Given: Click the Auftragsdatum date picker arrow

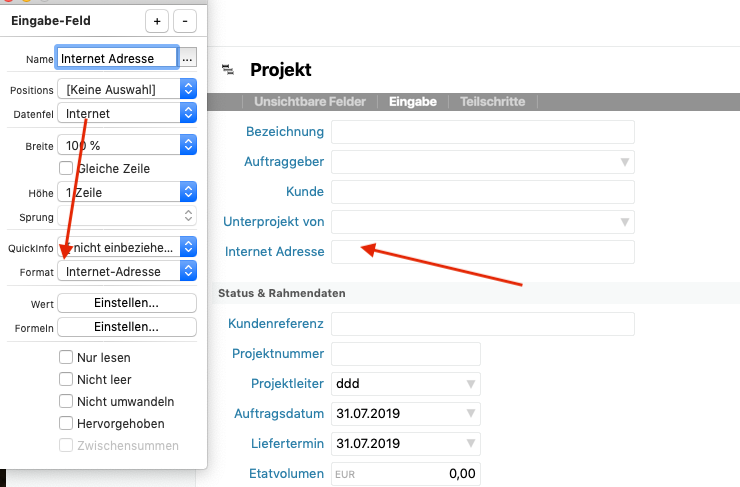Looking at the screenshot, I should [x=470, y=414].
